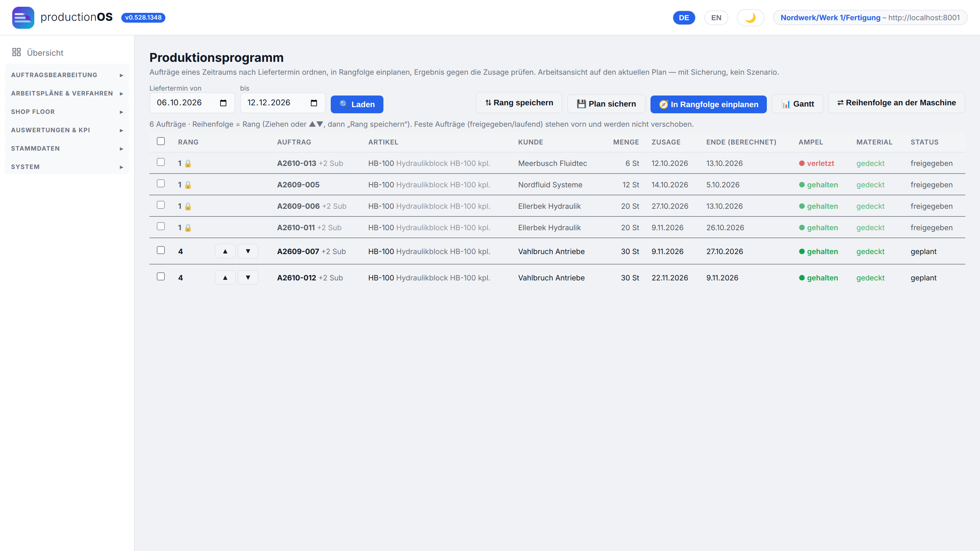Click the Laden button
980x551 pixels.
tap(357, 104)
